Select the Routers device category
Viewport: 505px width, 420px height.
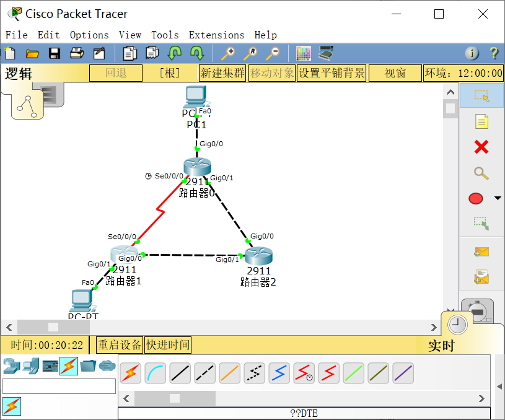11,366
